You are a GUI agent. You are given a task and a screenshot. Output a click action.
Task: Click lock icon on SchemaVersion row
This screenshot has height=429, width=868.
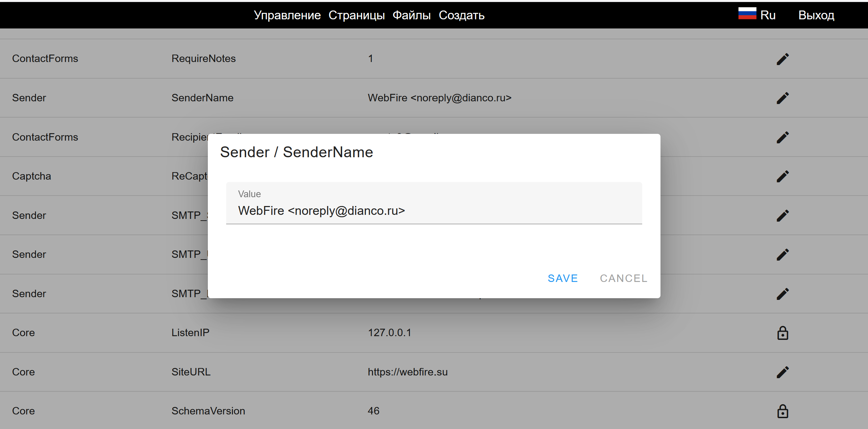(x=783, y=411)
